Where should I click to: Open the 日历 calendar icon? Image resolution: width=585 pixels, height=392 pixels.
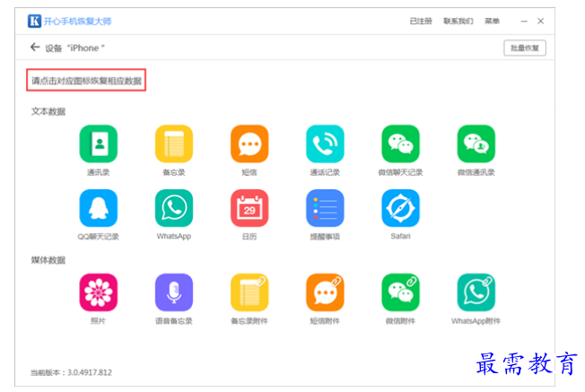click(249, 208)
